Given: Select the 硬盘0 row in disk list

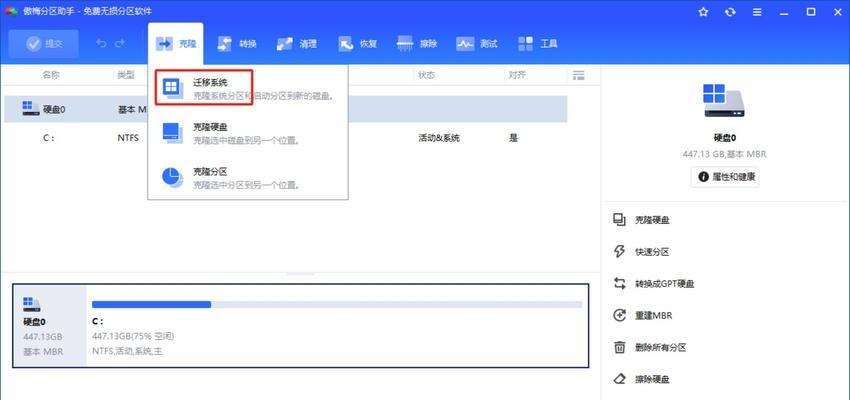Looking at the screenshot, I should pos(286,109).
